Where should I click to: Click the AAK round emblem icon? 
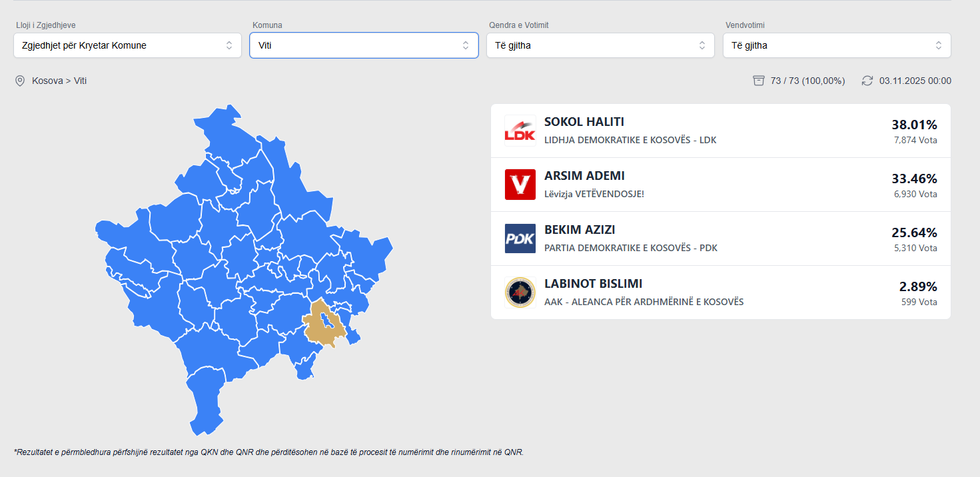click(x=520, y=292)
